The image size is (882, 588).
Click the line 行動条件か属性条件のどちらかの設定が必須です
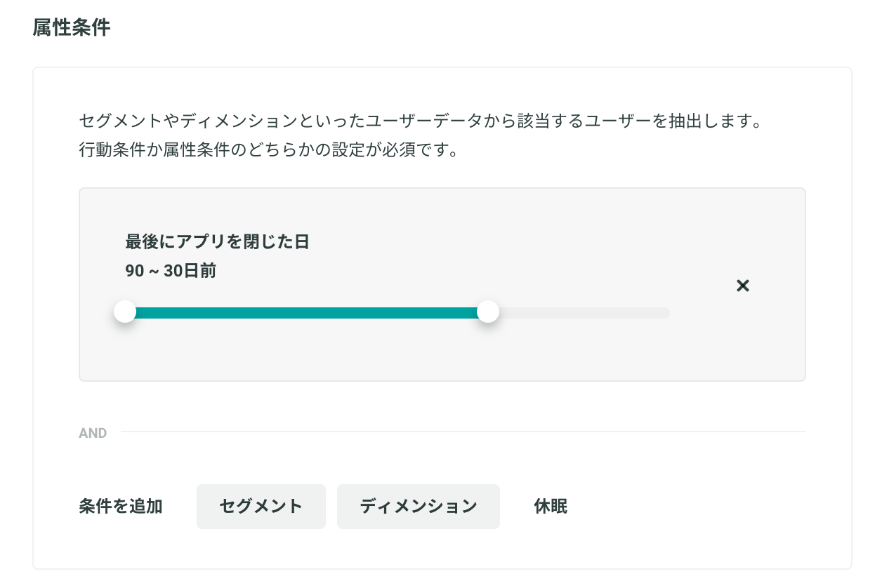[x=269, y=150]
